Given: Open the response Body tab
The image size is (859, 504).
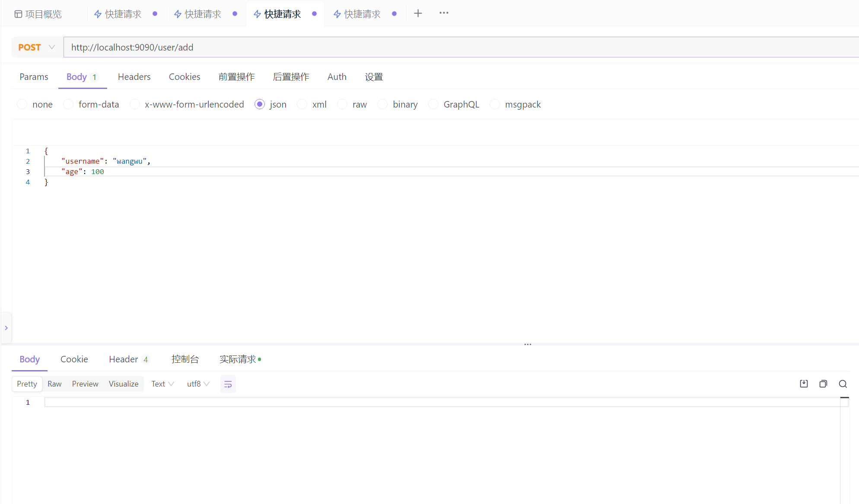Looking at the screenshot, I should (29, 359).
